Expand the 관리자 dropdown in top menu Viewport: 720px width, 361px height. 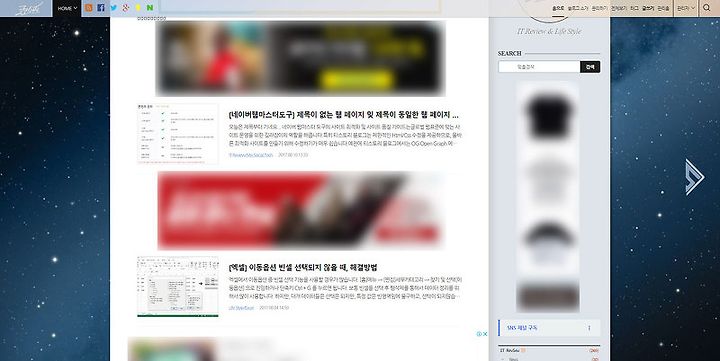(x=686, y=8)
